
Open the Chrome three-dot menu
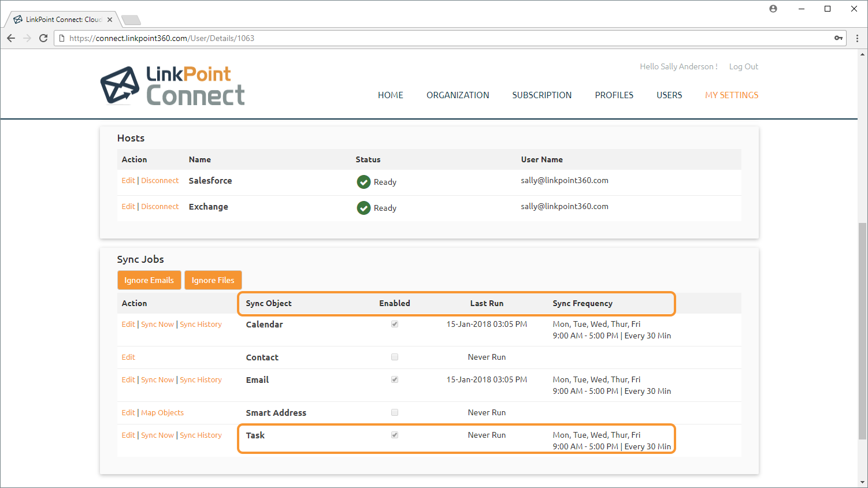point(857,38)
